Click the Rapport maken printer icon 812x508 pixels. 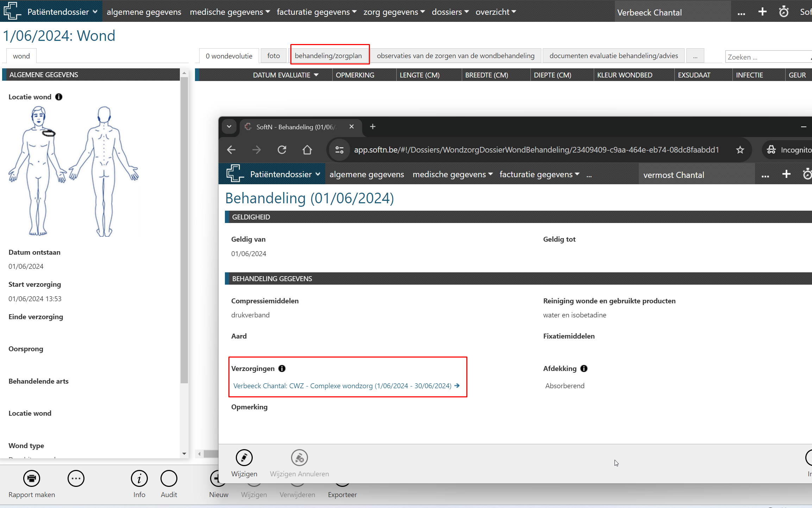click(x=32, y=478)
